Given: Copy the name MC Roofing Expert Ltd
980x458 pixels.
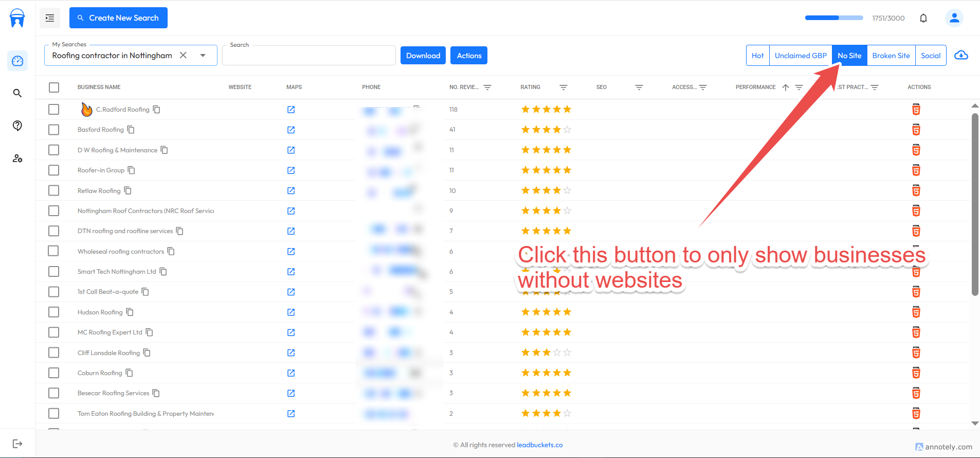Looking at the screenshot, I should (150, 332).
